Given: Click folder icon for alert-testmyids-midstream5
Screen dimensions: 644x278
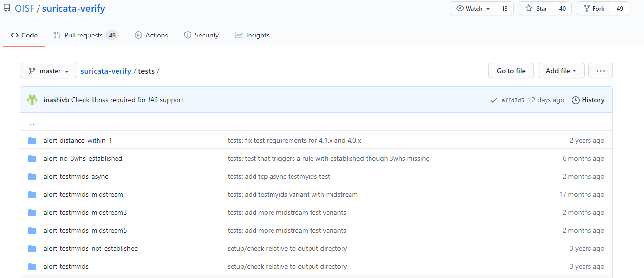Looking at the screenshot, I should (x=32, y=230).
